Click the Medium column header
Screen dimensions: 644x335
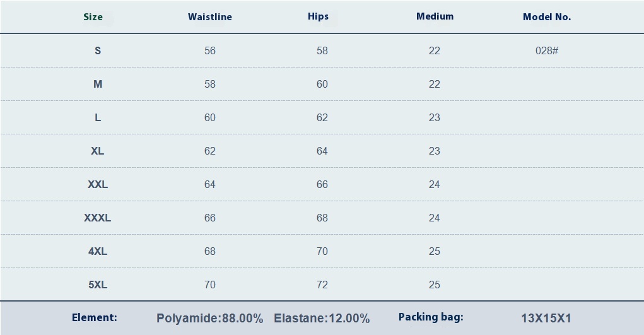(x=435, y=16)
